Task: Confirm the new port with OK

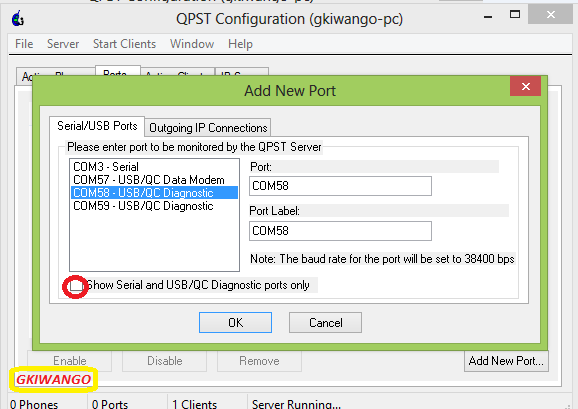Action: pyautogui.click(x=236, y=322)
